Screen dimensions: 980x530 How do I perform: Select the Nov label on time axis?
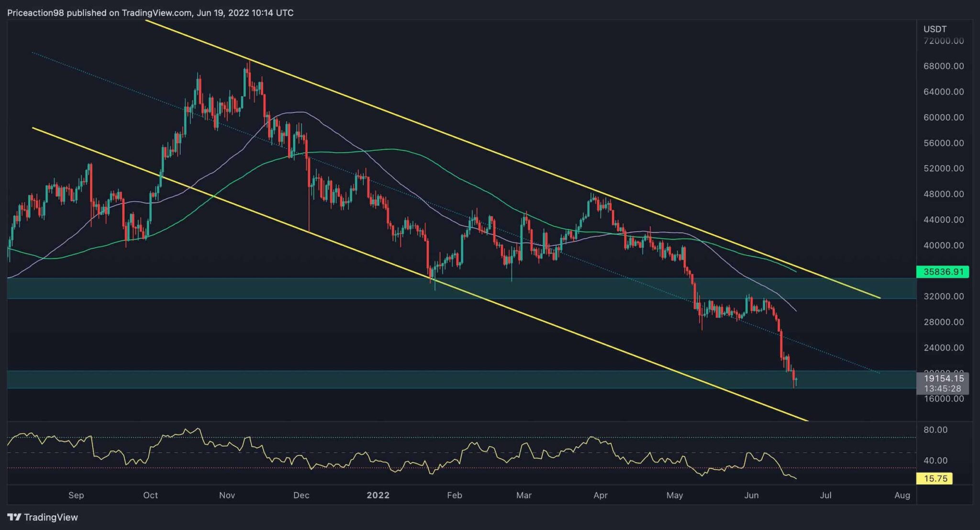pos(227,495)
